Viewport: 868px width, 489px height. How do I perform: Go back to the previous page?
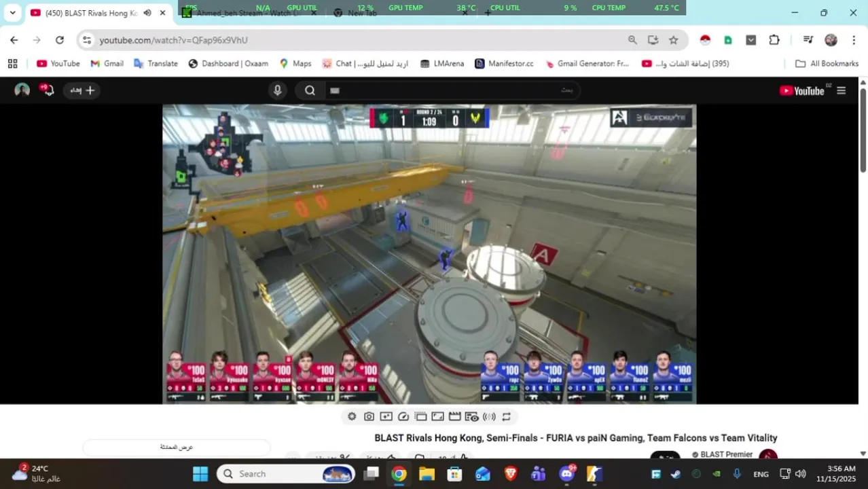14,40
